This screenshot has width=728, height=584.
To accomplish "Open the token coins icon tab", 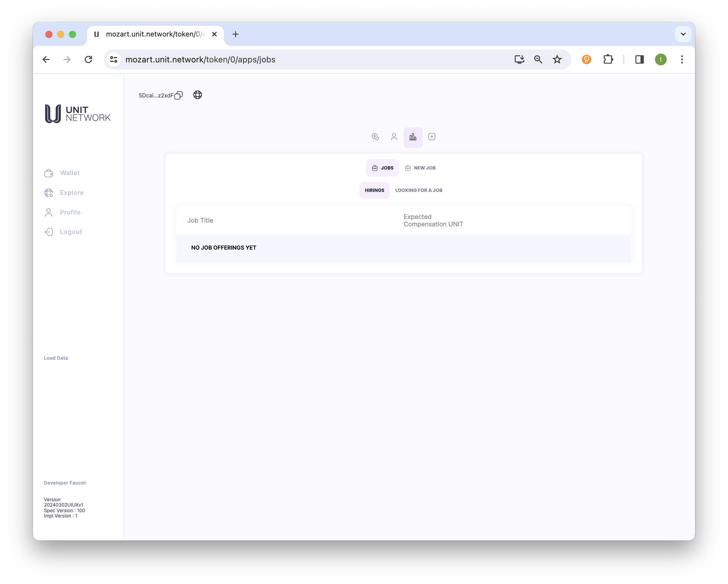I will click(375, 137).
